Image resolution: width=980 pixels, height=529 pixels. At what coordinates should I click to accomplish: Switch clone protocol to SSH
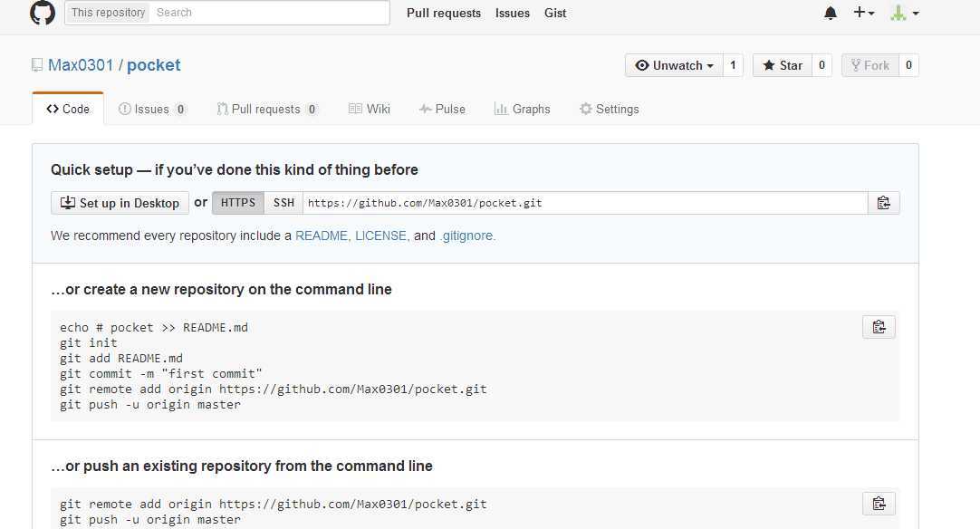coord(284,203)
